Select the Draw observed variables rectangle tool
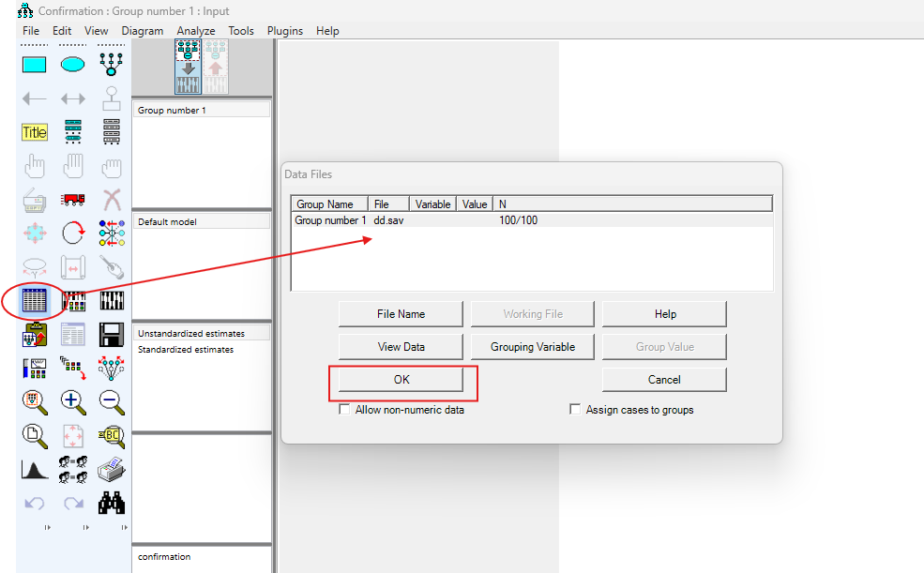Screen dimensions: 924x573 [x=35, y=65]
